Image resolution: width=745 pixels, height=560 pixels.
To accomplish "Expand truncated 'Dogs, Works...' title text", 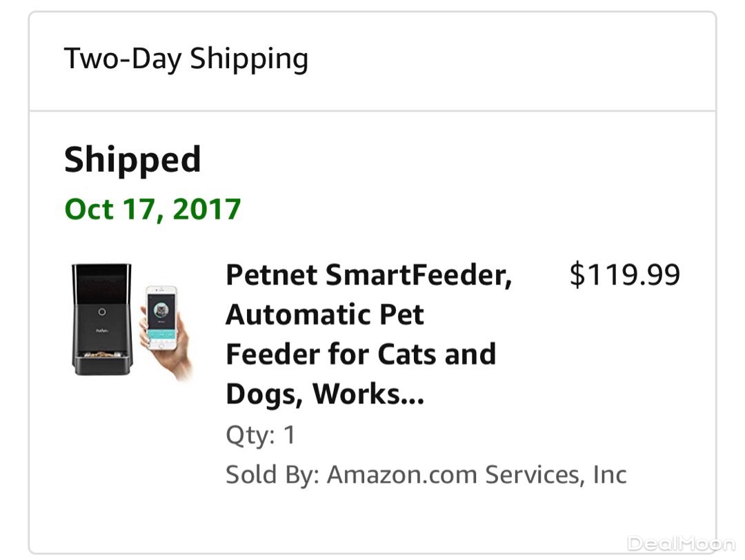I will pyautogui.click(x=325, y=394).
